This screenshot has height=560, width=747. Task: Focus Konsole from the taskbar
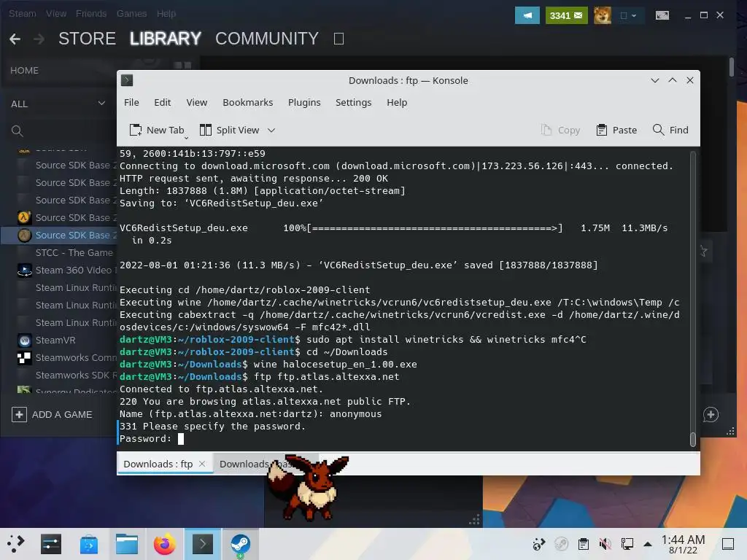pos(203,544)
